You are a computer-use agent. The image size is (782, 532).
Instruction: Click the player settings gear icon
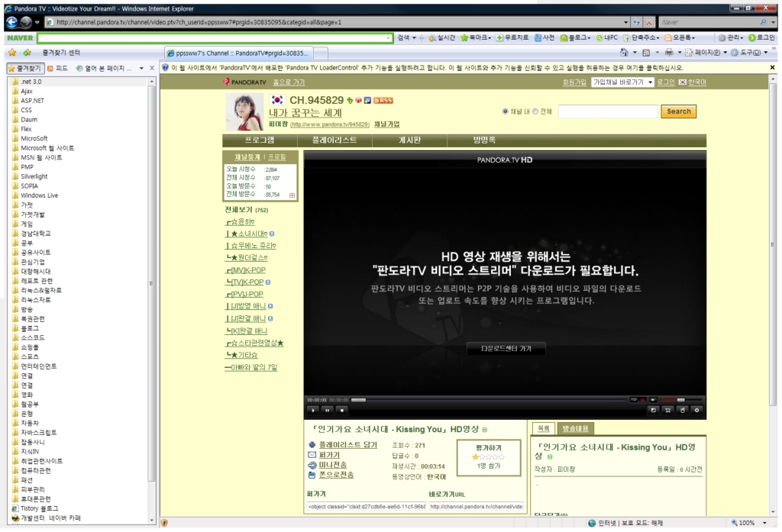[x=696, y=411]
